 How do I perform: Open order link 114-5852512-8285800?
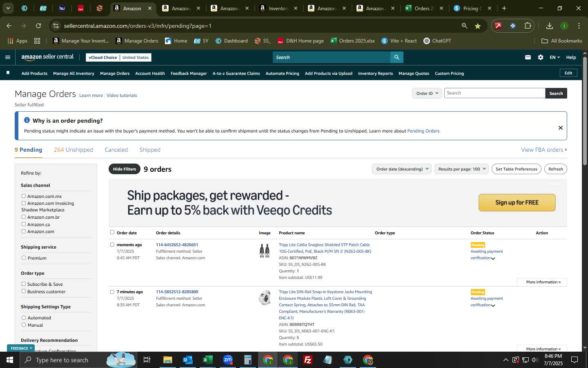tap(177, 292)
